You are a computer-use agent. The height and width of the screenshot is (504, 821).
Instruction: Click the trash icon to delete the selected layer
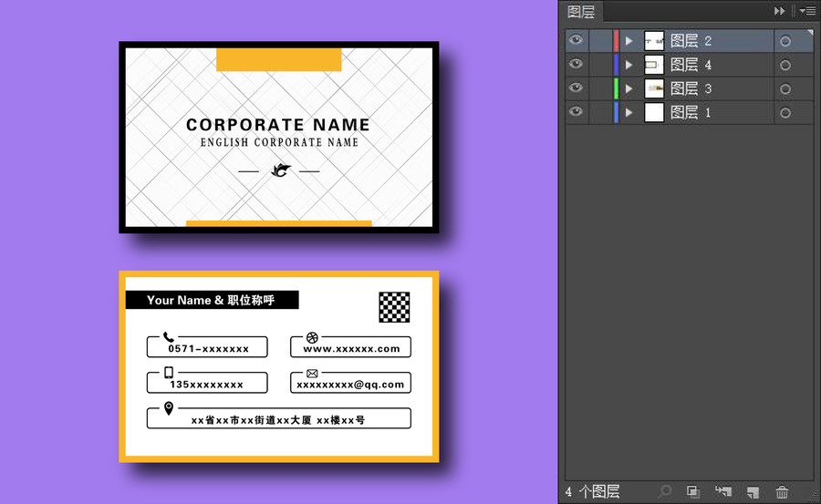pyautogui.click(x=782, y=491)
